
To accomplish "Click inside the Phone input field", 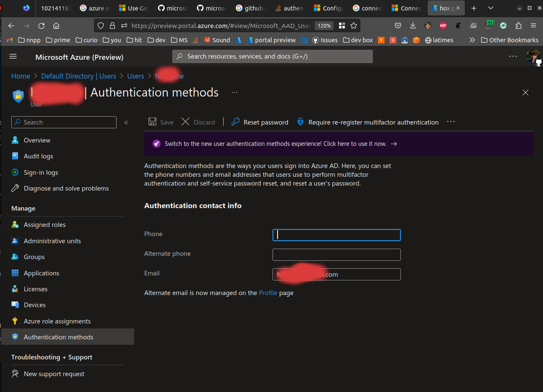I will pyautogui.click(x=337, y=235).
